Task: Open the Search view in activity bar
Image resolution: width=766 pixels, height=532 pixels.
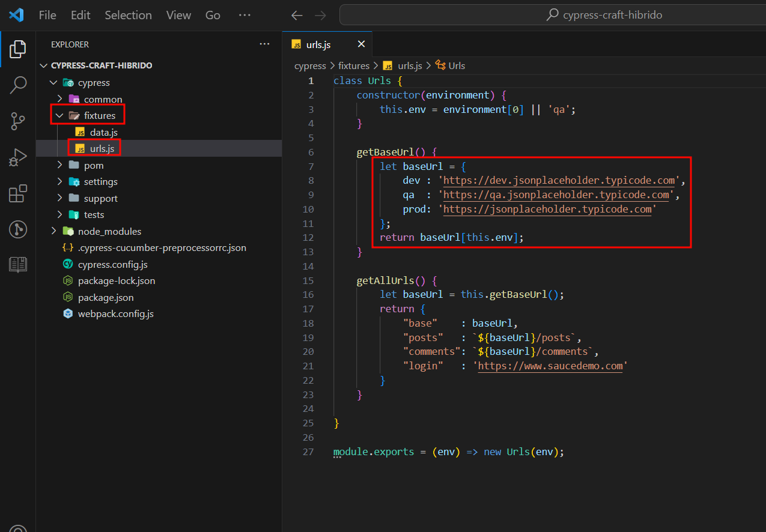Action: click(x=18, y=85)
